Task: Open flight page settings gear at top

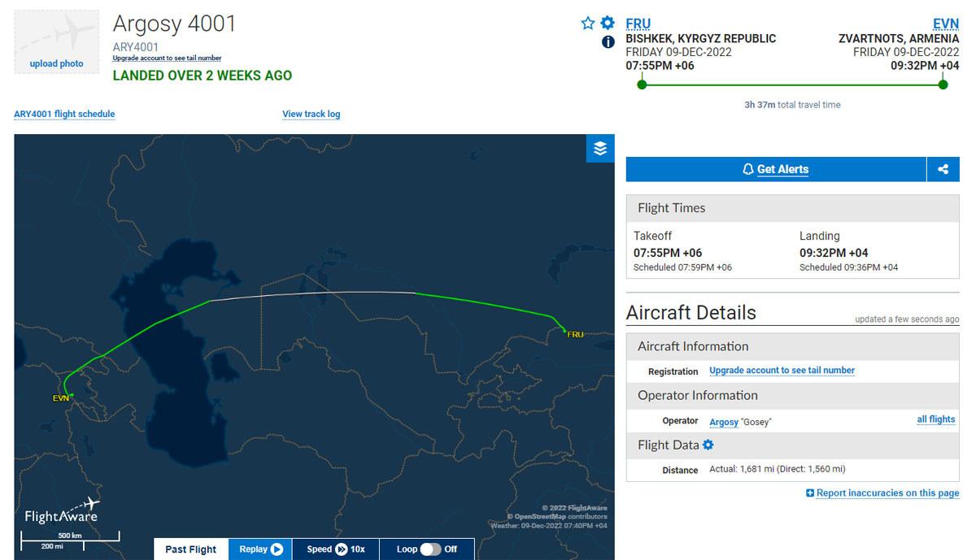Action: point(608,23)
